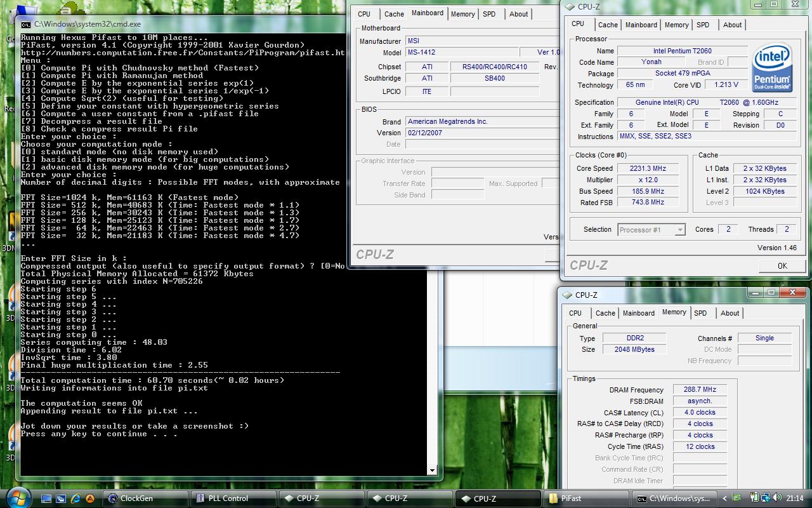
Task: Select Cache tab in the Motherboard CPU-Z window
Action: 394,14
